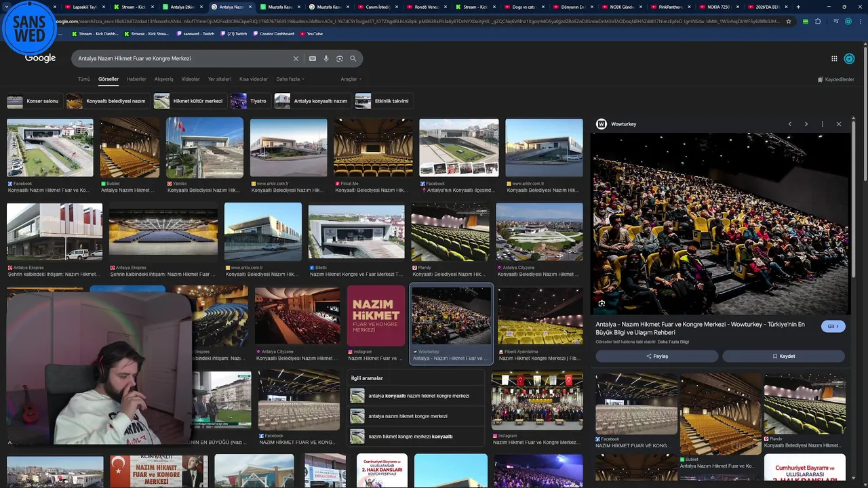This screenshot has width=868, height=488.
Task: Open three-dot options in preview panel
Action: (x=823, y=124)
